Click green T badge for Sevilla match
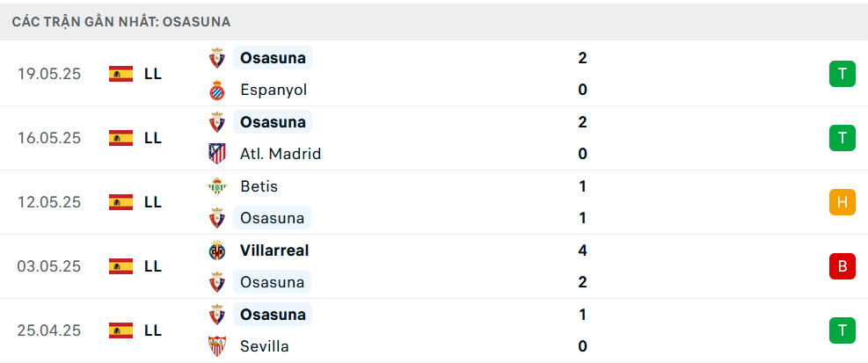This screenshot has width=868, height=363. 842,330
